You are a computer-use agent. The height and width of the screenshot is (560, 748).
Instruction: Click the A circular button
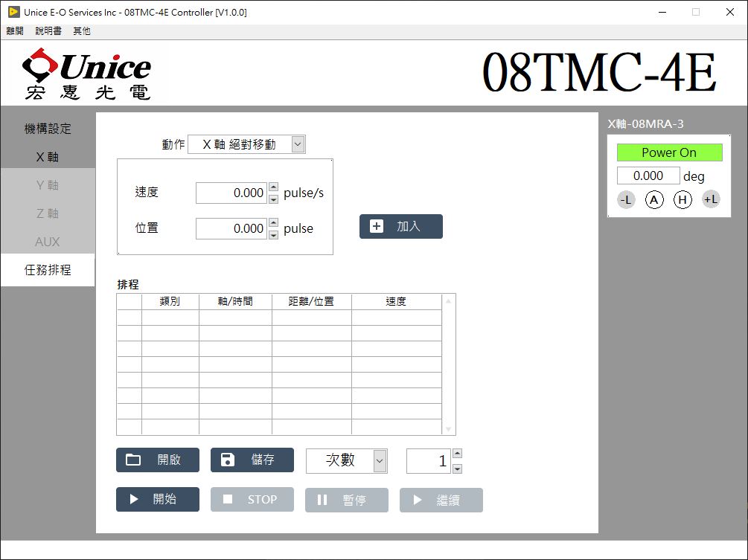654,200
